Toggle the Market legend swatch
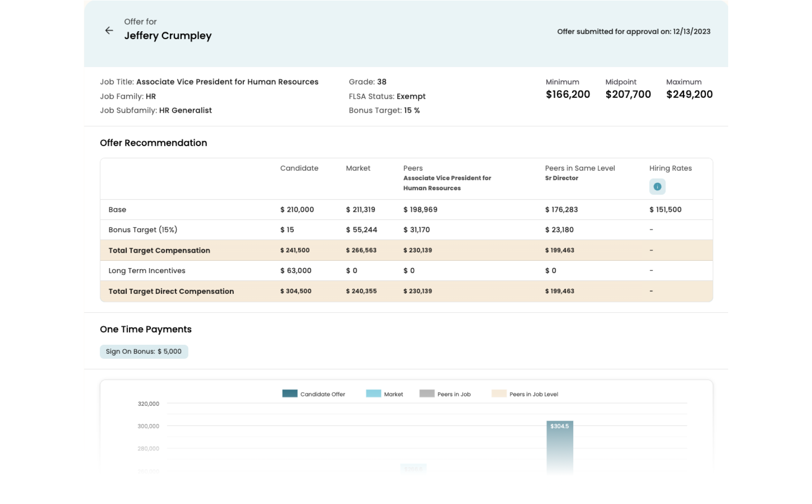The width and height of the screenshot is (812, 504). [373, 394]
